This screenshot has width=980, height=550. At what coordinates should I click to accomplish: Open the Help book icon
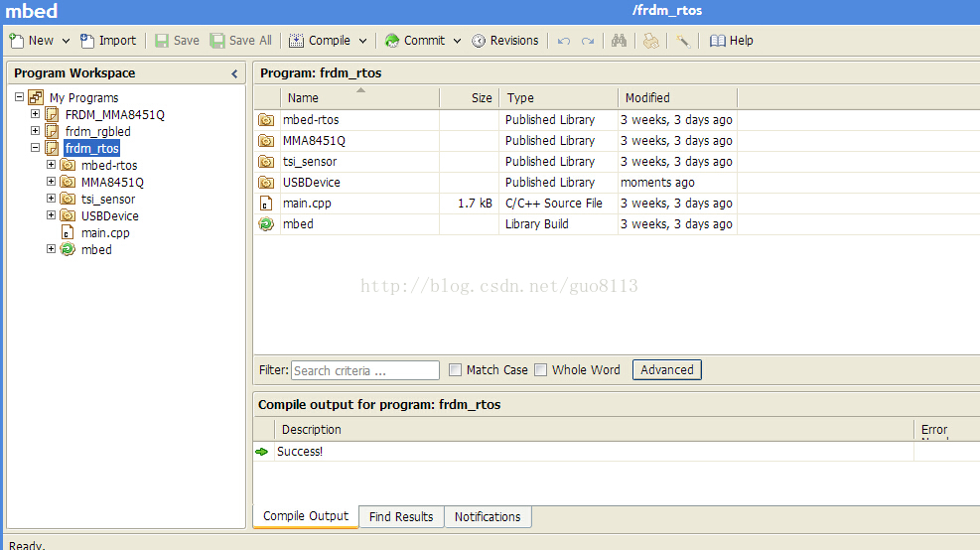[718, 41]
